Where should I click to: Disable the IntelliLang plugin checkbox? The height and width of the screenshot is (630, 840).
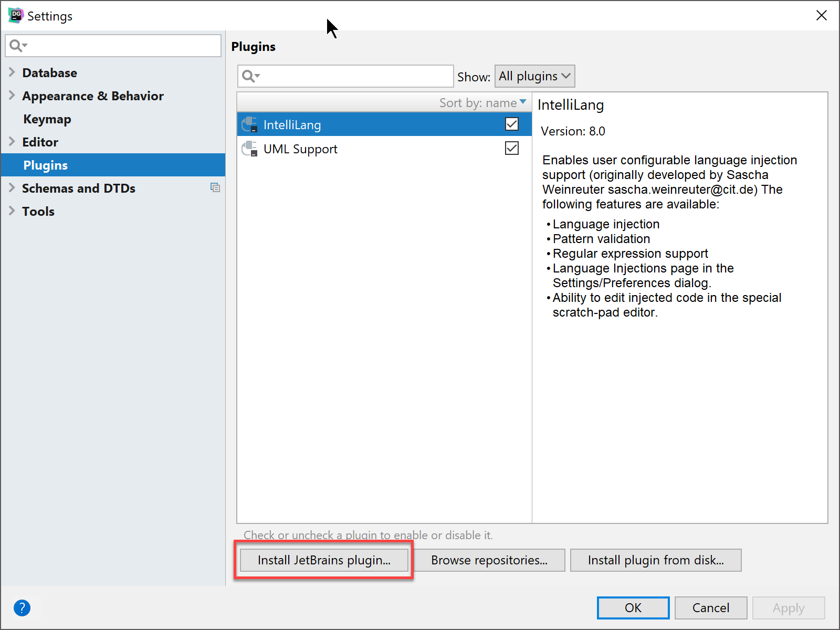(x=512, y=124)
